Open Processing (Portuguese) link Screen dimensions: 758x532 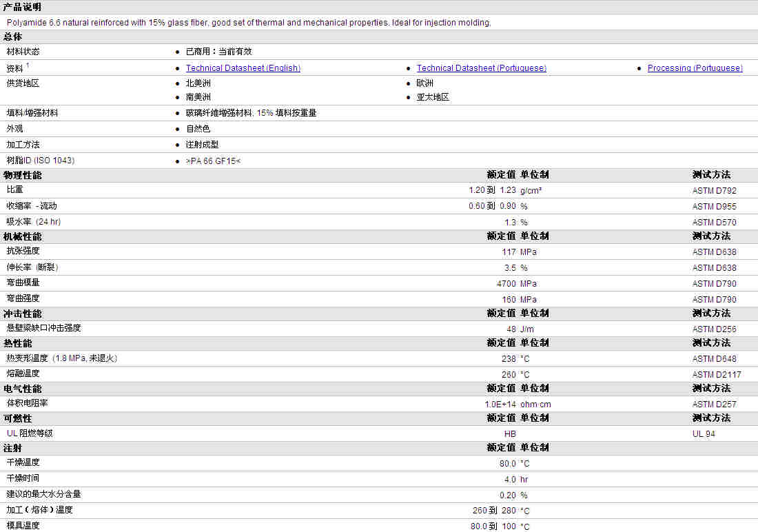pyautogui.click(x=695, y=68)
